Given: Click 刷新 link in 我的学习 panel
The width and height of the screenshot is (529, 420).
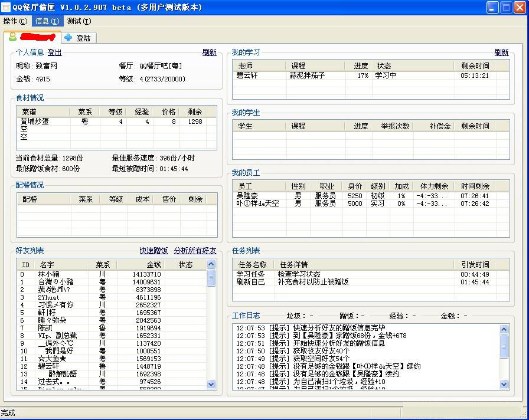Looking at the screenshot, I should 501,52.
